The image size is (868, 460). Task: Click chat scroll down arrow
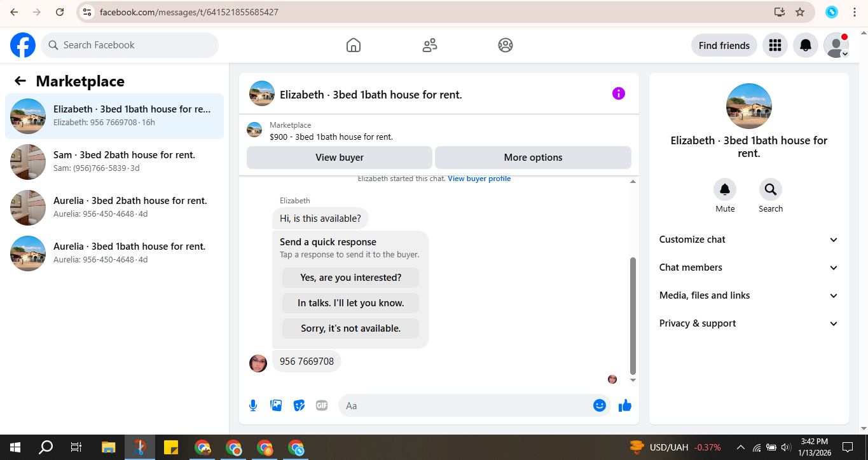click(x=633, y=380)
